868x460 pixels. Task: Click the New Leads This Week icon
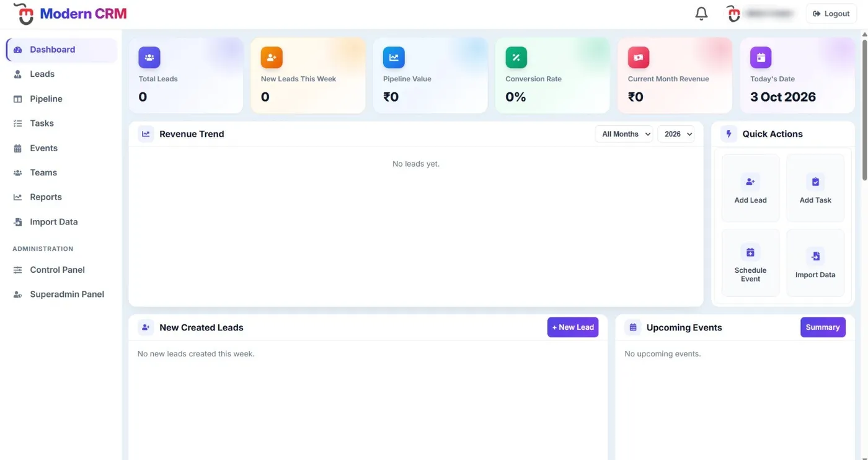[x=272, y=58]
